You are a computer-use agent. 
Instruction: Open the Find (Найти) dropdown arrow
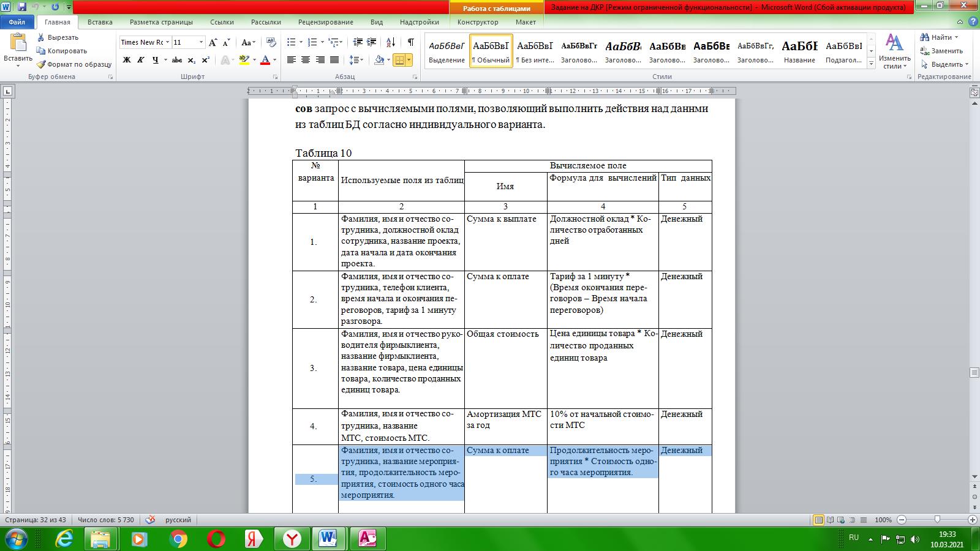(957, 37)
